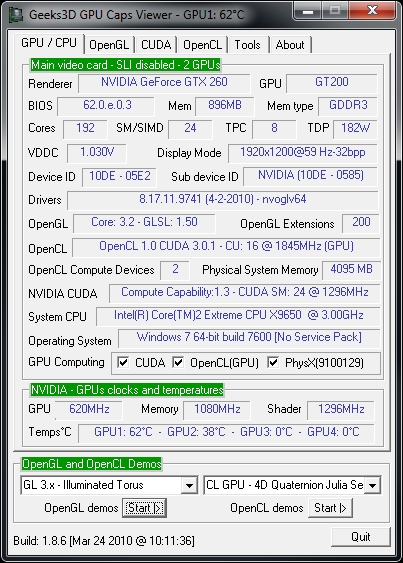The image size is (403, 563).
Task: Click the BIOS field 62.0.e.0.3
Action: 106,106
